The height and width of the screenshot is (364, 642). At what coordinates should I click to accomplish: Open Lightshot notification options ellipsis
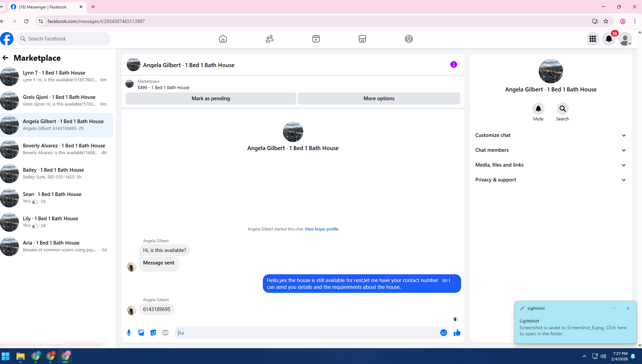tap(614, 308)
